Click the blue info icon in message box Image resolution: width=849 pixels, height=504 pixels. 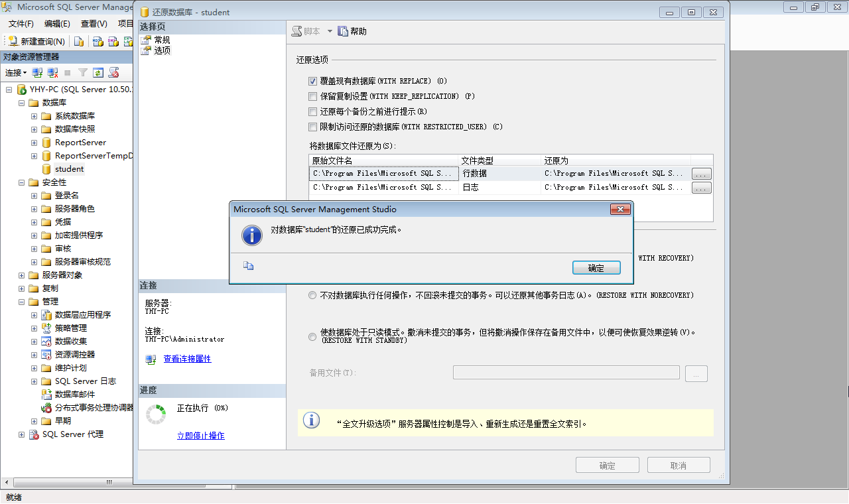pyautogui.click(x=251, y=235)
